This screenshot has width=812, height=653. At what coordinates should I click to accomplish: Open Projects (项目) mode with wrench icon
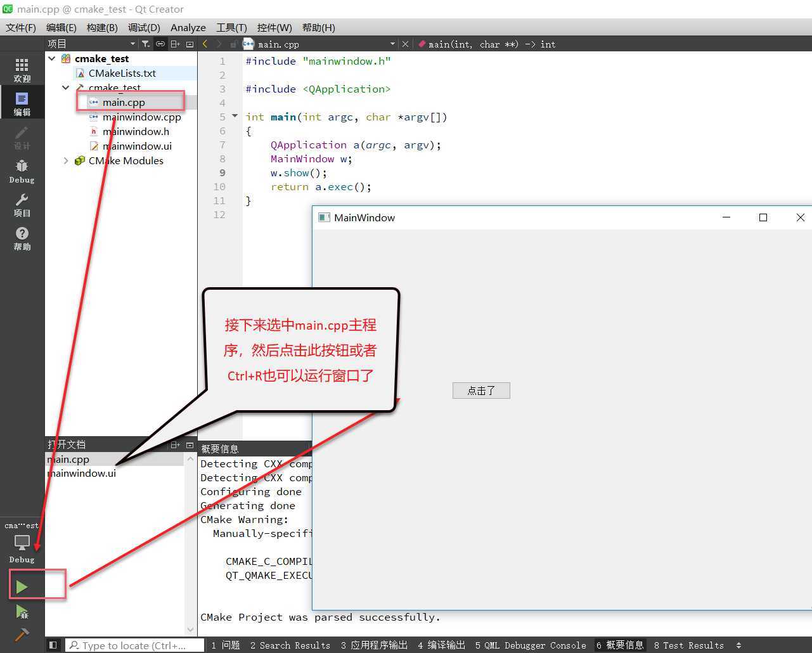[x=22, y=205]
